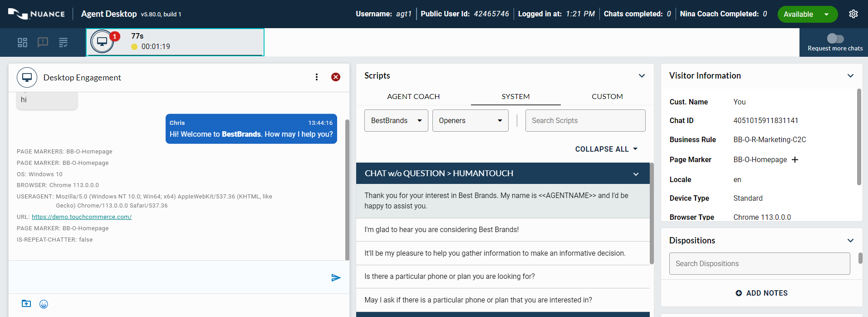Open the demo.touchcommerce.com URL link
Viewport: 868px width, 317px height.
82,217
